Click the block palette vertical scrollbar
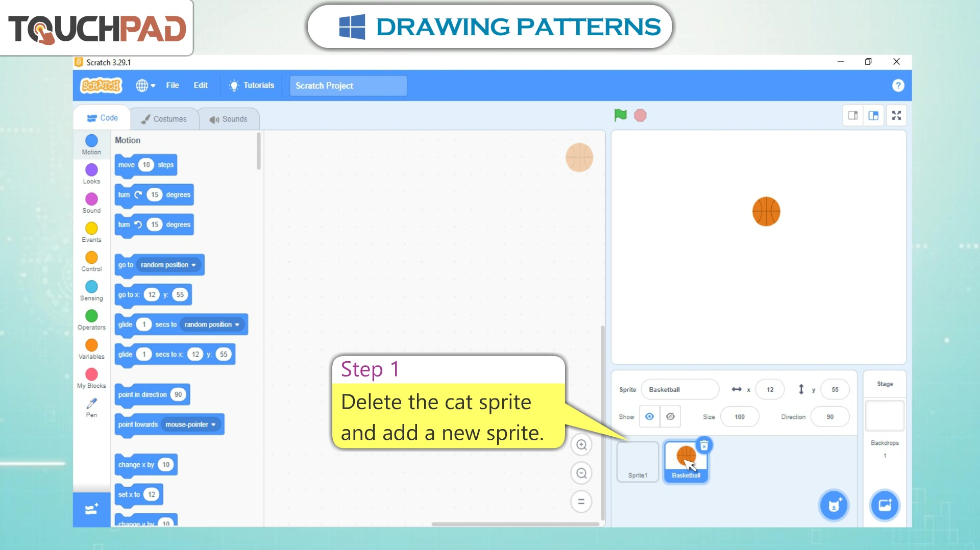The image size is (980, 550). click(259, 152)
